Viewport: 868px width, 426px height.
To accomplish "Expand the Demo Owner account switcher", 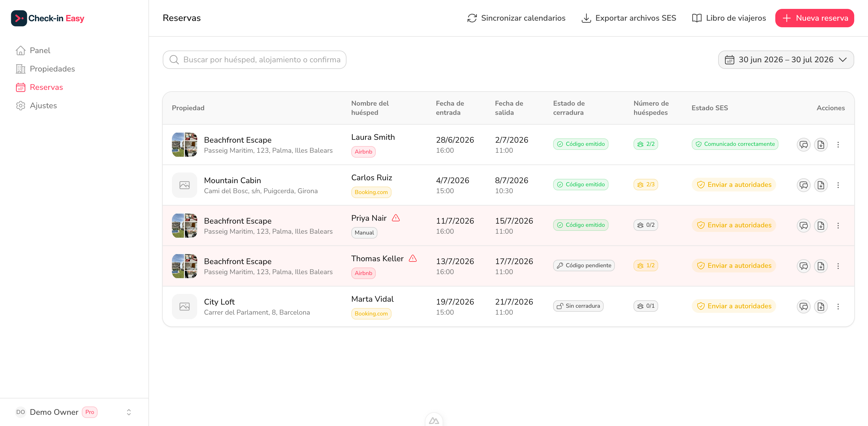I will [129, 412].
